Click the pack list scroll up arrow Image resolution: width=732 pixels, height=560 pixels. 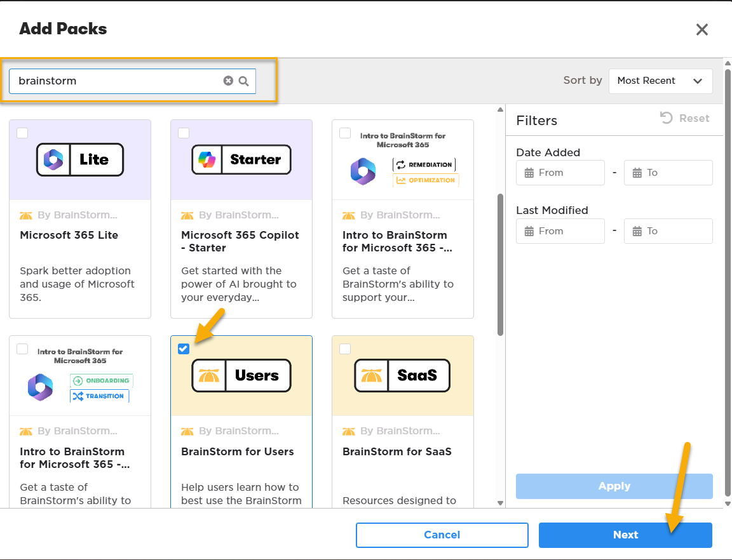coord(501,110)
